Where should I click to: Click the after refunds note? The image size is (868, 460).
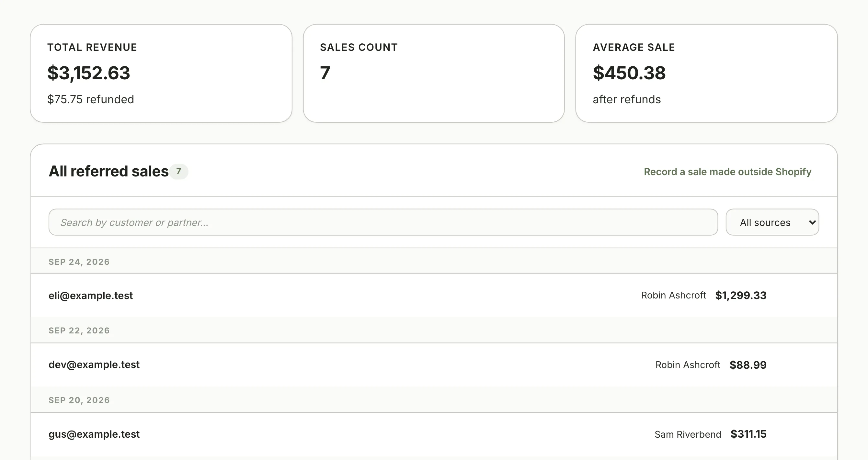click(x=627, y=99)
